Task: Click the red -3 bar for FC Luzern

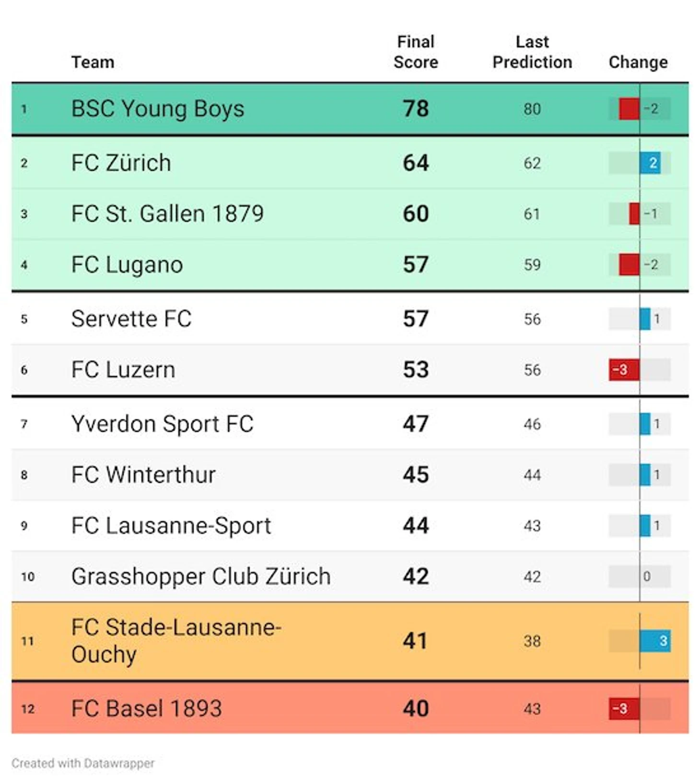Action: pos(623,370)
